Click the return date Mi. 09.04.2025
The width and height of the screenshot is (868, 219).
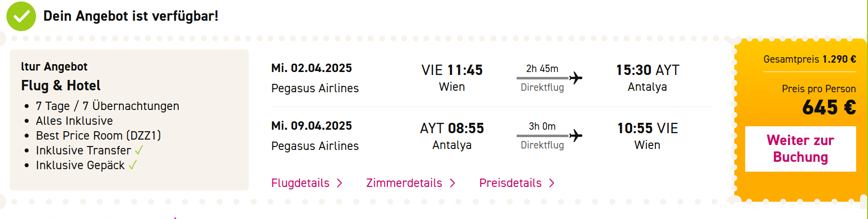(x=311, y=126)
